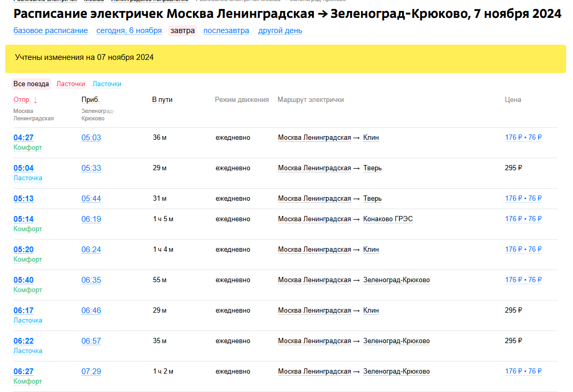573x392 pixels.
Task: Filter by the blue 'Ласточки' option
Action: click(x=107, y=84)
